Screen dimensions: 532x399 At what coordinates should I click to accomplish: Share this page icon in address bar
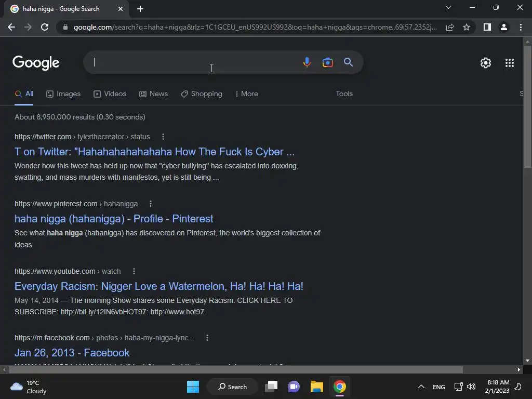tap(450, 27)
